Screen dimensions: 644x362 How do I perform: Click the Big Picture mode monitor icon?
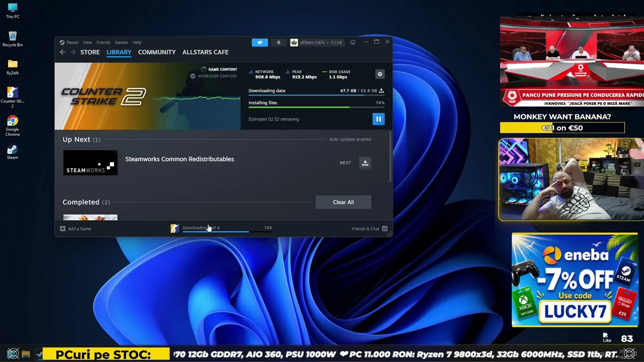353,42
